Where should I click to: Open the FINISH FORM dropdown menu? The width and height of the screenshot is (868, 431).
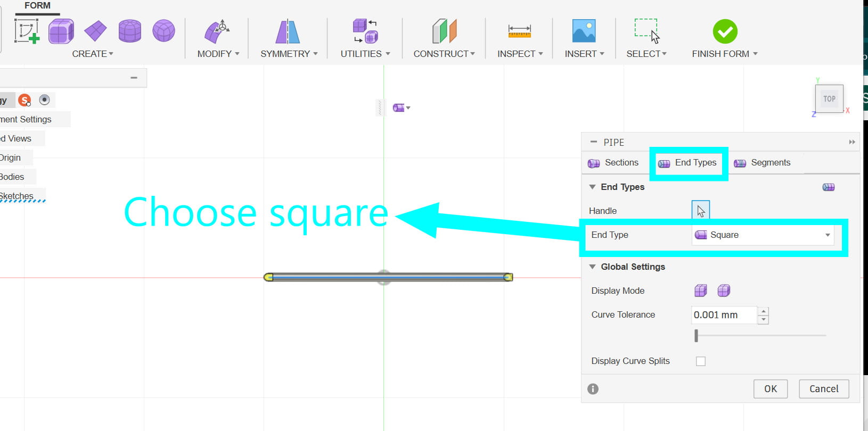725,54
